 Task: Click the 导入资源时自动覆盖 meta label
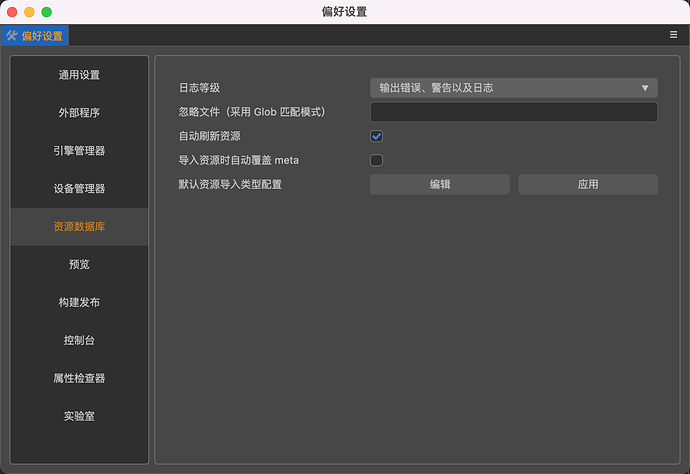point(239,160)
